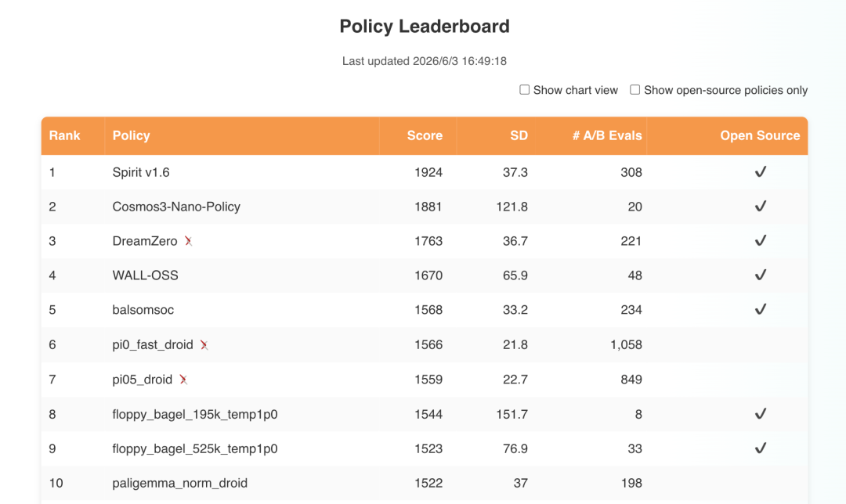
Task: Click floppy_bagel_195k_temp1p0 open source checkmark
Action: (x=760, y=414)
